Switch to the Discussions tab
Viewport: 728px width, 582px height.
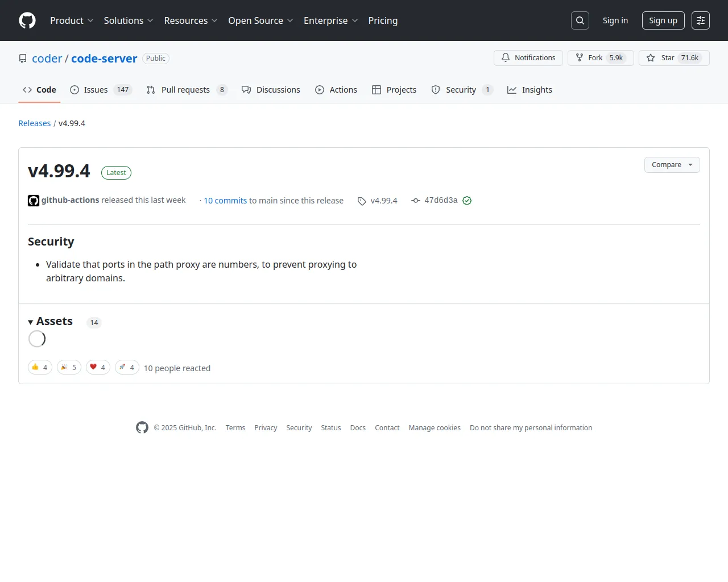(x=271, y=90)
